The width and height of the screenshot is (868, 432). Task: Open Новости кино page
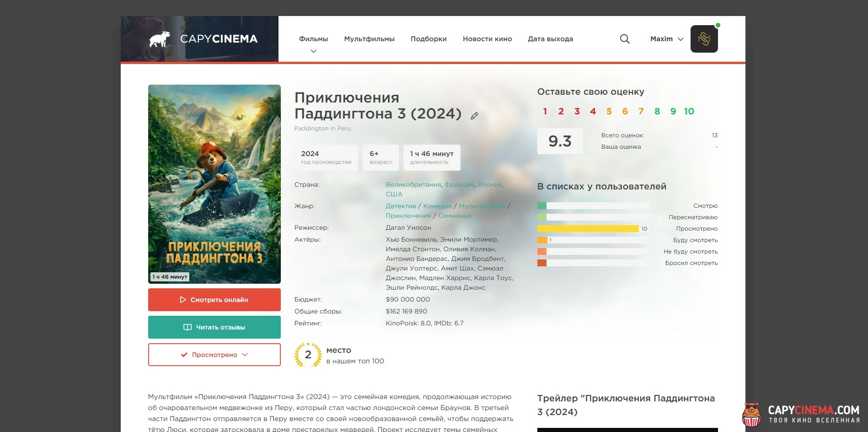click(487, 39)
